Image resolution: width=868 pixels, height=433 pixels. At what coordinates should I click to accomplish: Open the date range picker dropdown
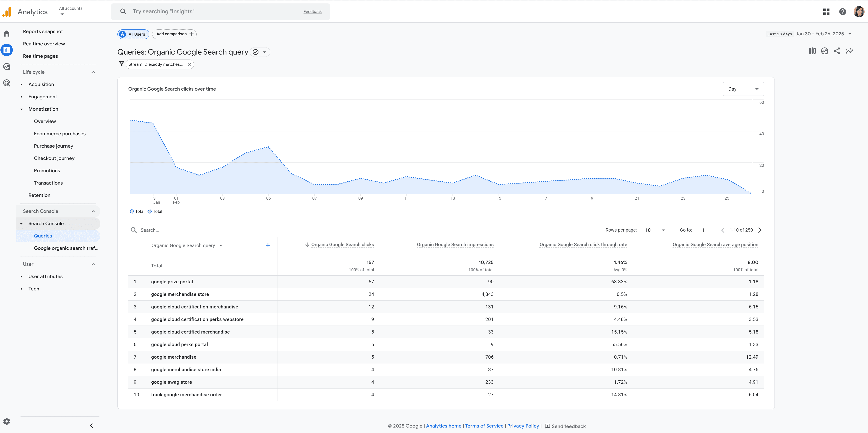[850, 34]
